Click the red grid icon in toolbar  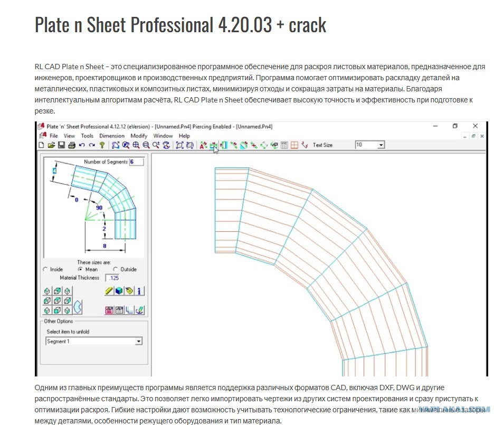[294, 145]
